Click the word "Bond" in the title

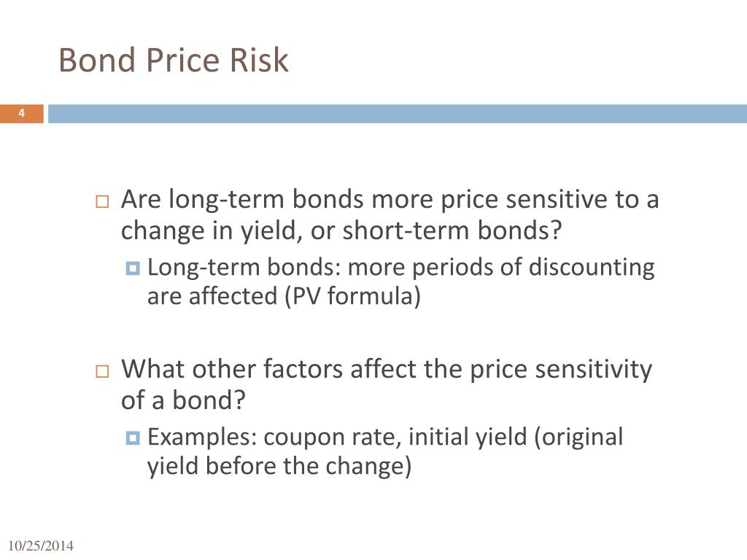point(98,60)
